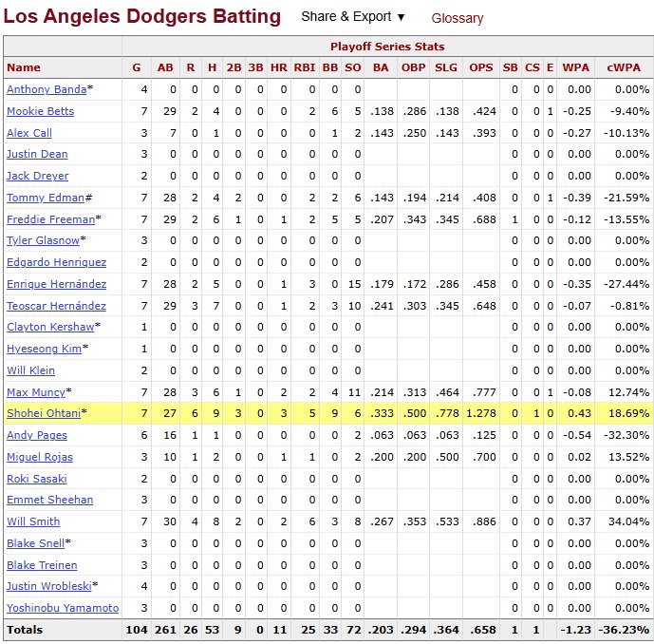This screenshot has width=654, height=644.
Task: Sort by the OPS column header
Action: click(x=481, y=67)
